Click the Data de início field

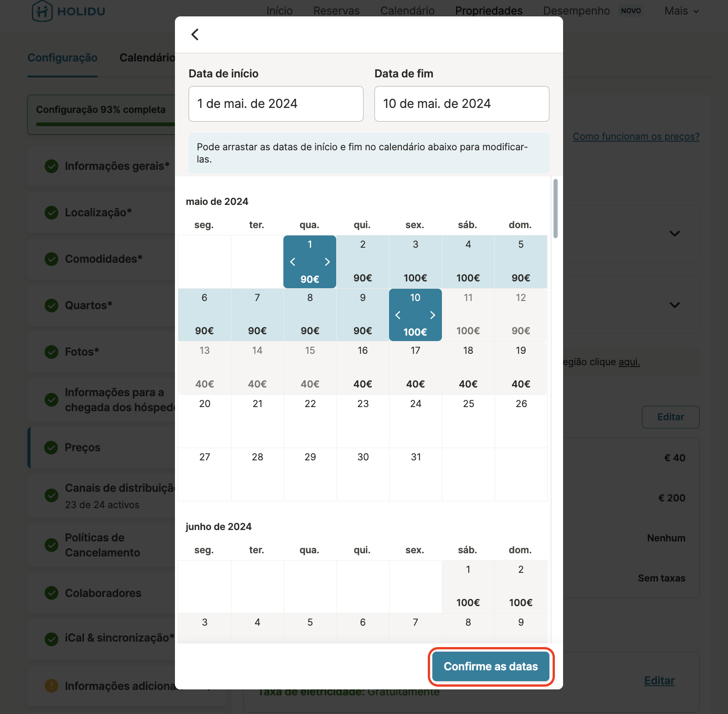tap(276, 104)
